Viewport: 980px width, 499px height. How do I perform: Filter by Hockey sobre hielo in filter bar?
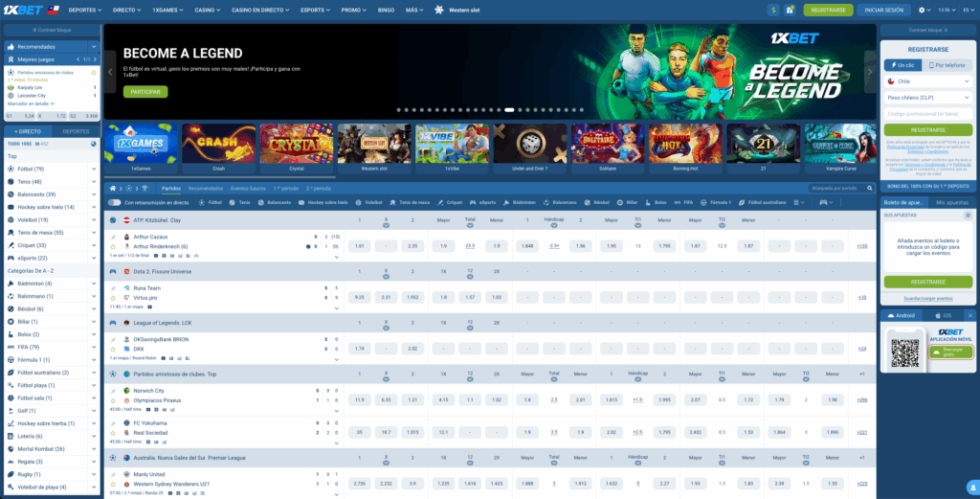coord(323,203)
